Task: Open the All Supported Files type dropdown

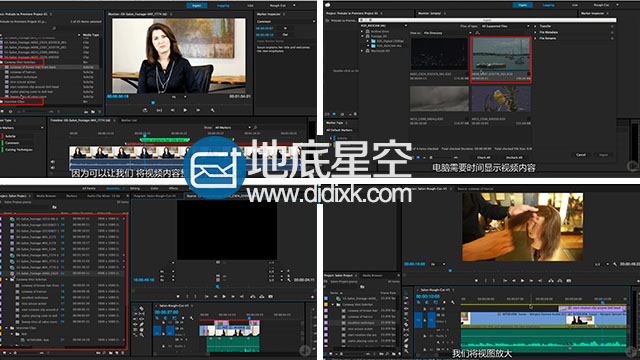Action: (505, 26)
